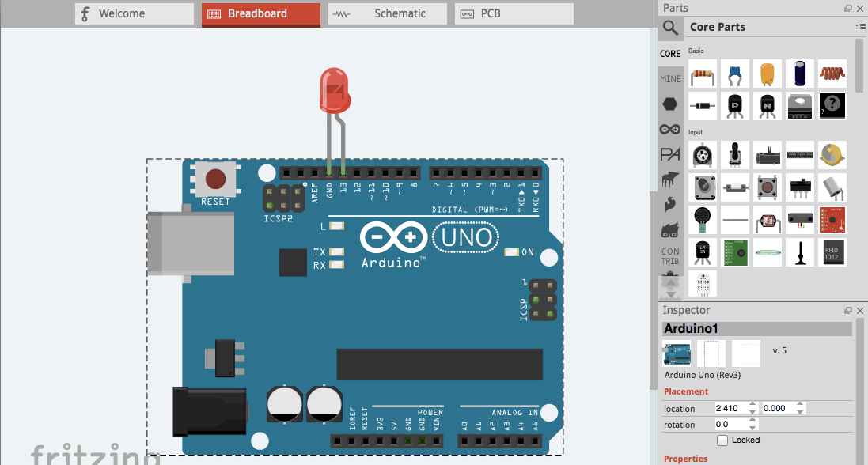Select the white humidity sensor part

pyautogui.click(x=703, y=284)
